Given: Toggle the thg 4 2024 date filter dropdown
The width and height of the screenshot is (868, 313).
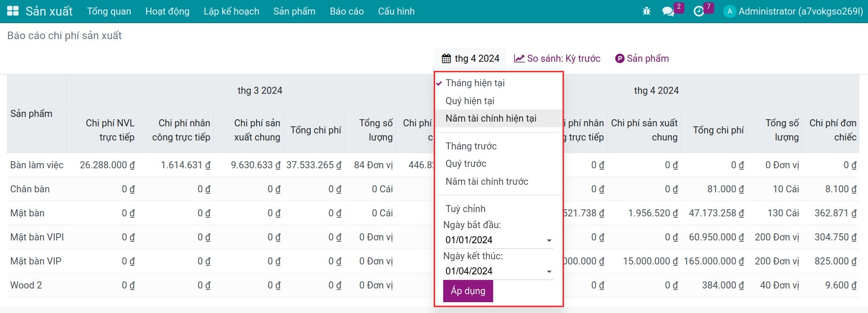Looking at the screenshot, I should [x=471, y=58].
